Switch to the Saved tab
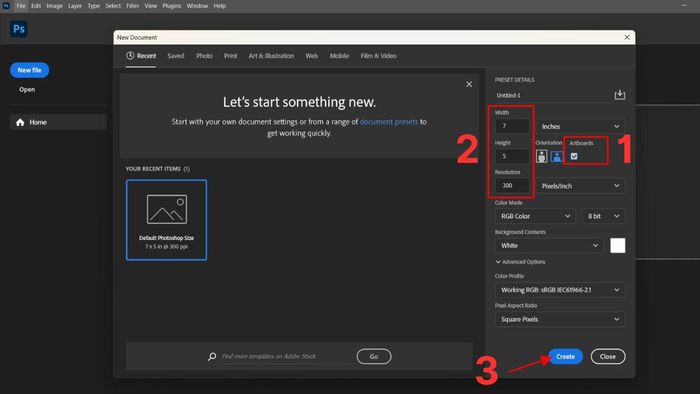The image size is (700, 394). (176, 56)
